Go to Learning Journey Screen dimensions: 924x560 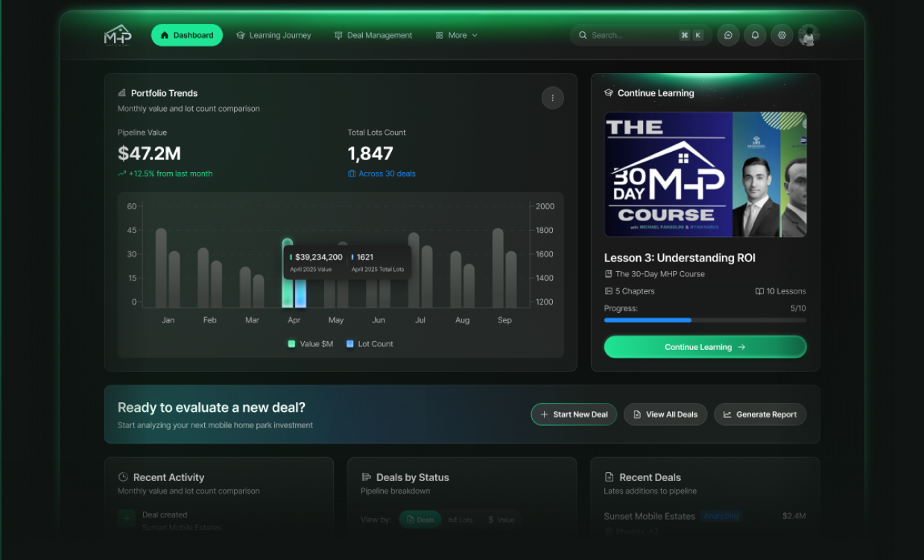point(273,35)
